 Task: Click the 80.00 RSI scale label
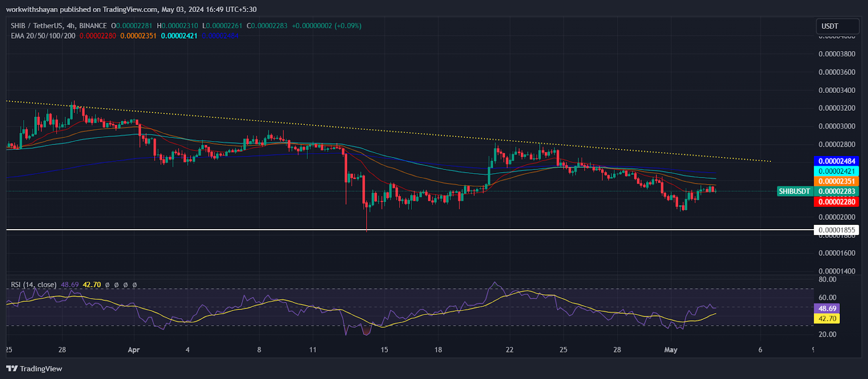click(x=827, y=280)
